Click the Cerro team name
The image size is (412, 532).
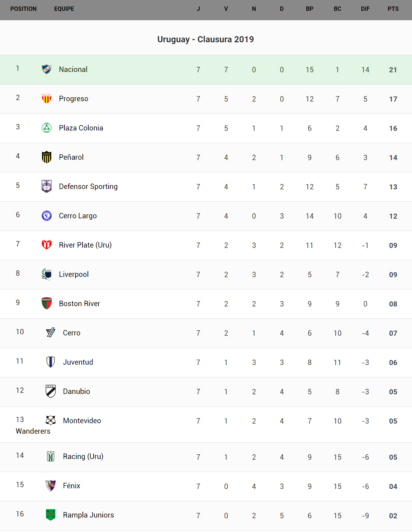pos(72,333)
